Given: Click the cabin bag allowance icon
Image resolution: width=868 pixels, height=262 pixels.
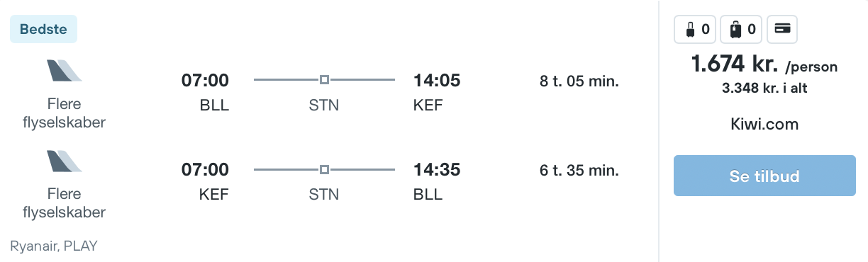Looking at the screenshot, I should pyautogui.click(x=695, y=29).
